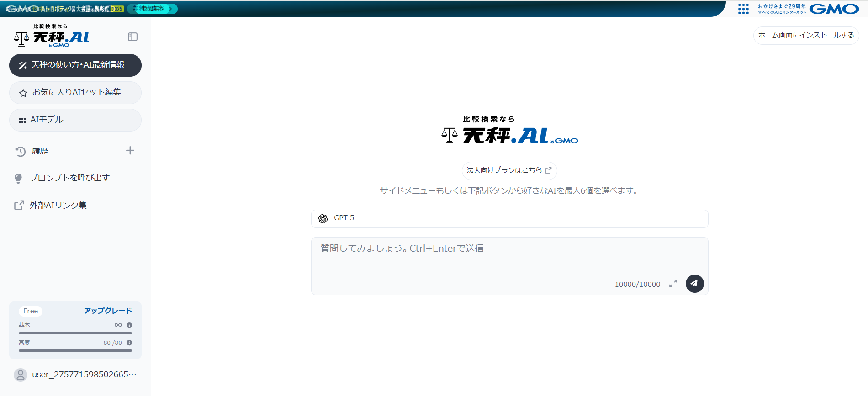Expand the prompt input box with arrows icon

(x=673, y=284)
